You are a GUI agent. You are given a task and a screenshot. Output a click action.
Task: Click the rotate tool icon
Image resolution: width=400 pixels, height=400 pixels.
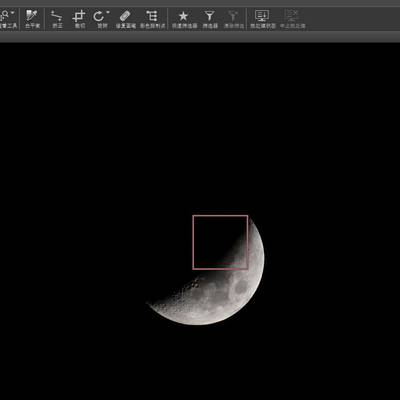pyautogui.click(x=99, y=16)
